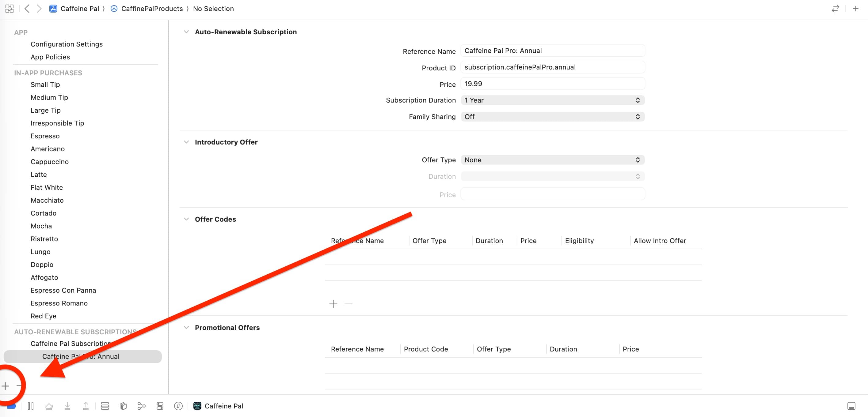Add an offer code with plus button
The width and height of the screenshot is (868, 417).
(x=333, y=304)
